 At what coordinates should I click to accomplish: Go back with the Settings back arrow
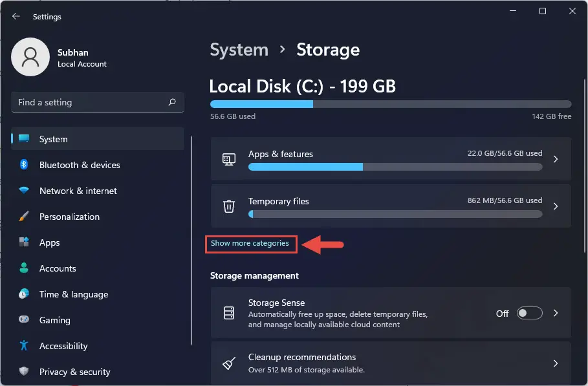pyautogui.click(x=16, y=17)
